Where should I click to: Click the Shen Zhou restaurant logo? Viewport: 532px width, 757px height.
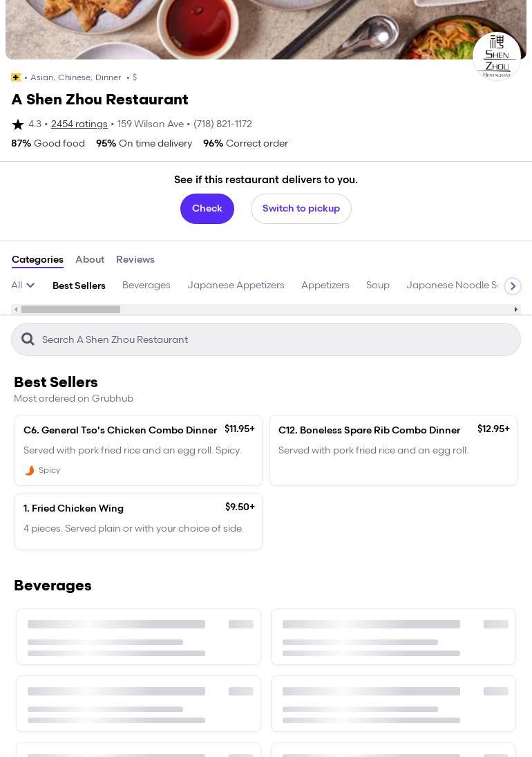496,56
